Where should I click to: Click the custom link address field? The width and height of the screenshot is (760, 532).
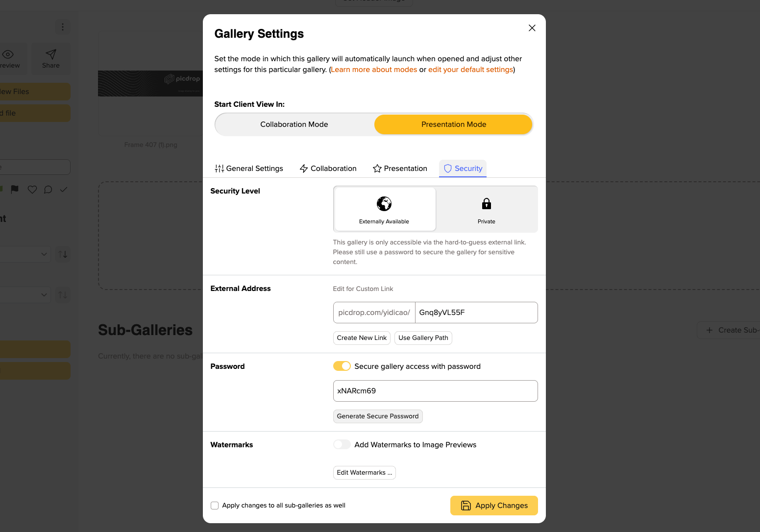pyautogui.click(x=476, y=313)
